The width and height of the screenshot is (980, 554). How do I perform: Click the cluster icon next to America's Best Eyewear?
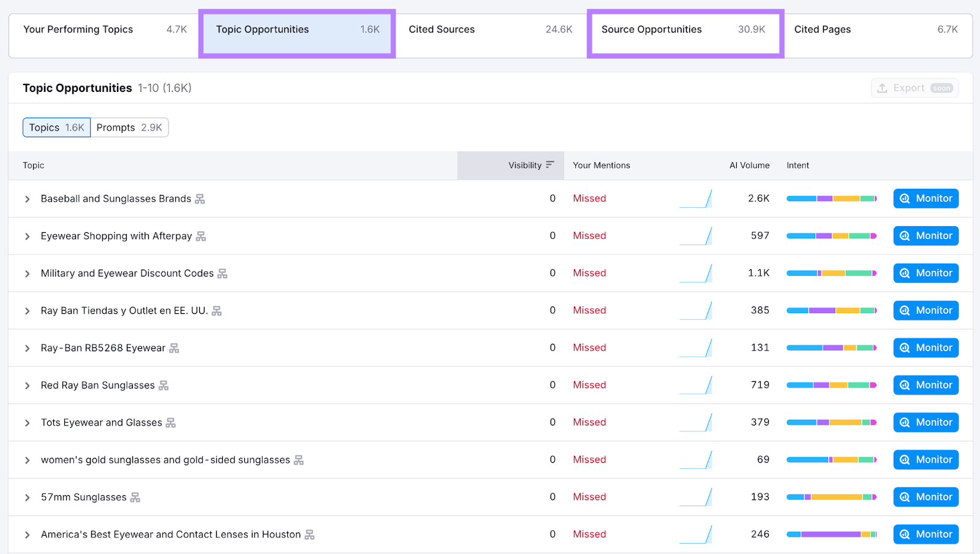point(310,534)
